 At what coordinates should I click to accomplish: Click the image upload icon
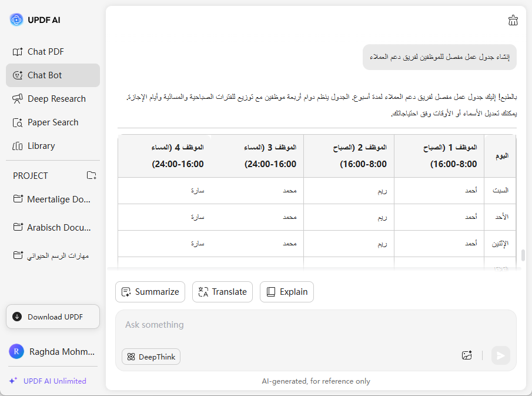pos(467,355)
